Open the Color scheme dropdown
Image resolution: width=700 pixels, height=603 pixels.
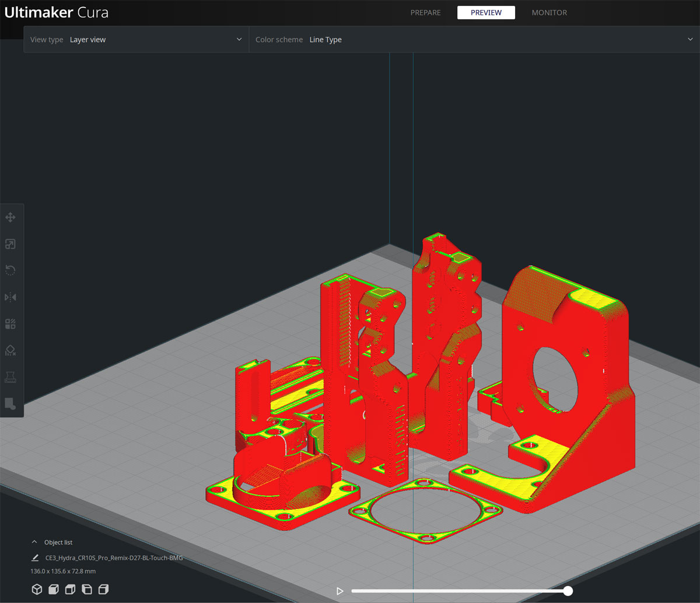tap(474, 40)
